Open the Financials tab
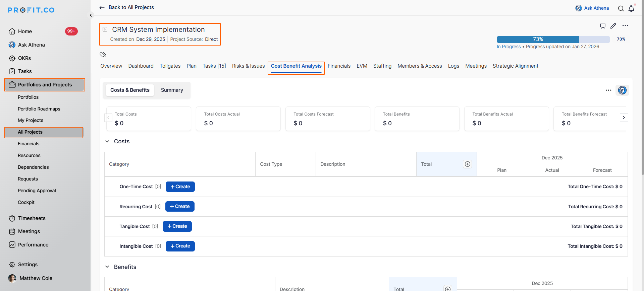 339,66
